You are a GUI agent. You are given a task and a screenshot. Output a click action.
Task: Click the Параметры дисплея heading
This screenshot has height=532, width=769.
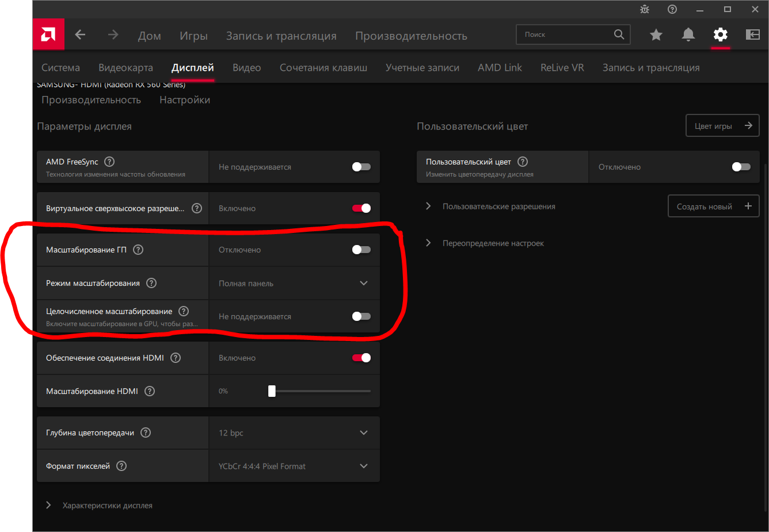point(84,127)
